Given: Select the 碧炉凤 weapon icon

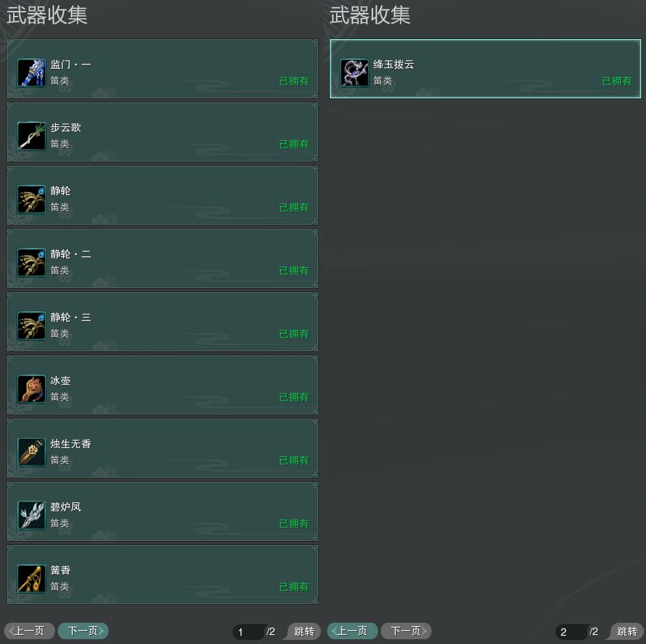Looking at the screenshot, I should tap(32, 515).
